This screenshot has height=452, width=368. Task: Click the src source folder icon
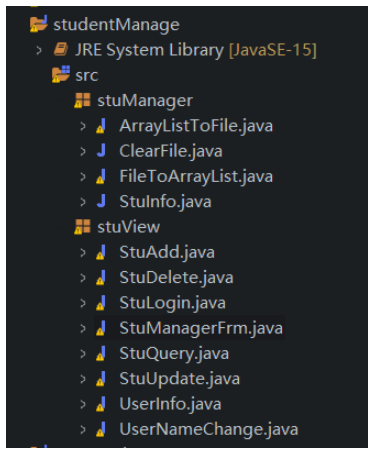tap(61, 74)
